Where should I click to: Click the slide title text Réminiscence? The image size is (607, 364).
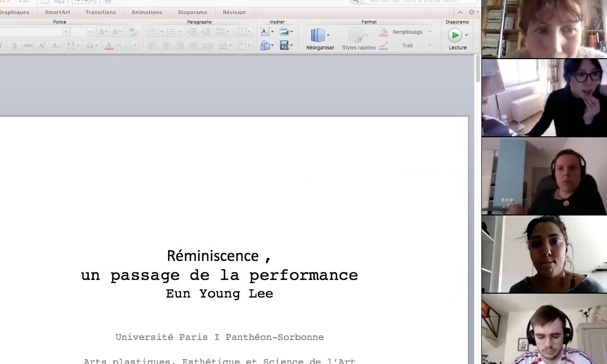coord(213,256)
